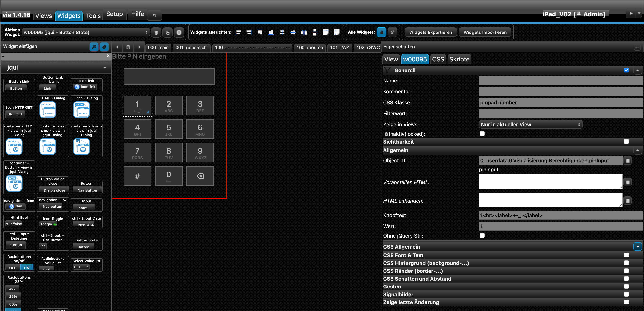Click the copy widget icon
The height and width of the screenshot is (311, 644).
point(167,33)
